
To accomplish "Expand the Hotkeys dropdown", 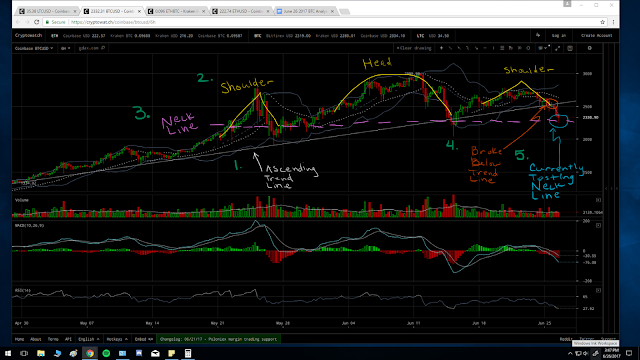I will tap(117, 339).
